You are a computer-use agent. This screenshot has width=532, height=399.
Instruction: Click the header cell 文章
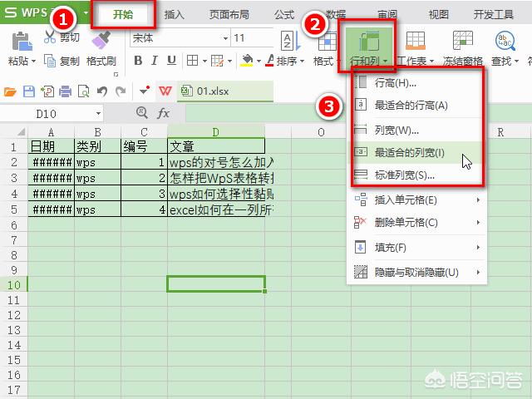[x=216, y=146]
